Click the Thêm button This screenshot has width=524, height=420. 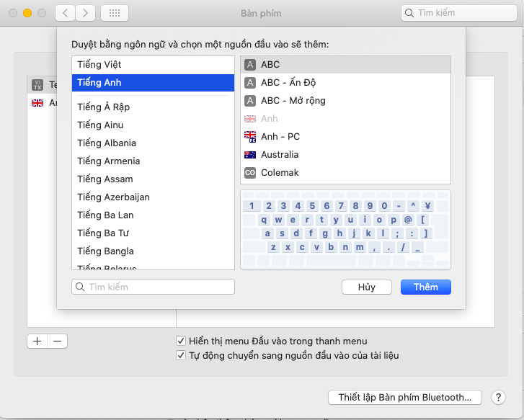tap(426, 287)
